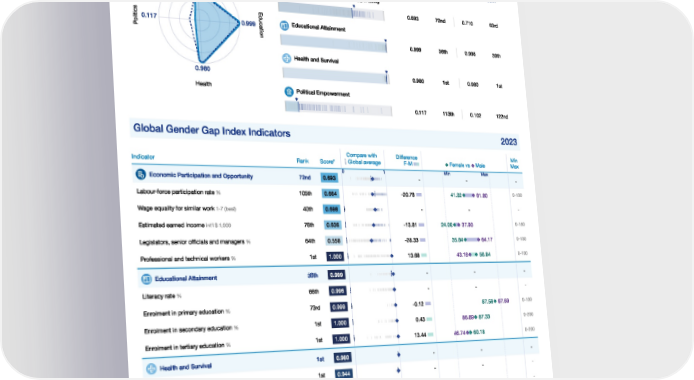Click the Political Empowerment score bar

point(339,108)
